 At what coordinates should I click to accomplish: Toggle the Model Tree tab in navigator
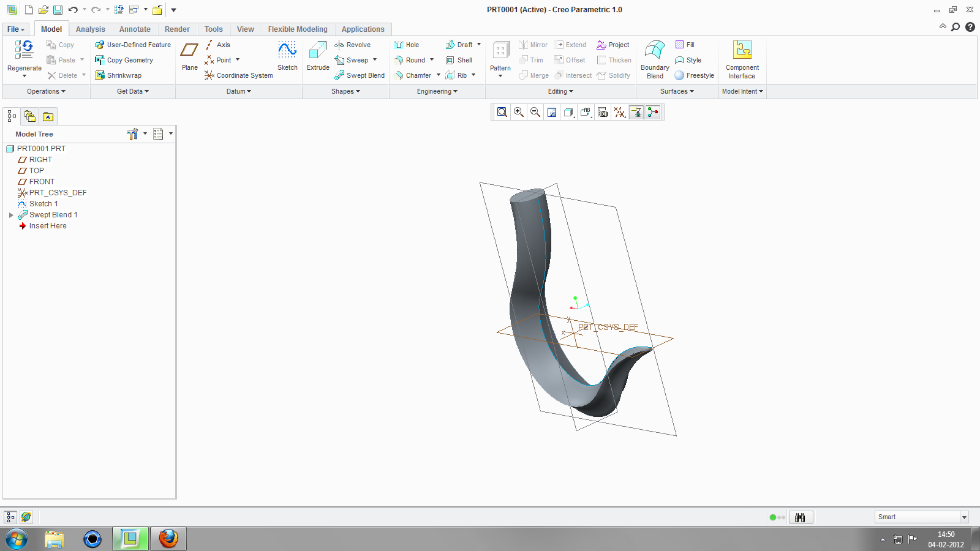(12, 116)
